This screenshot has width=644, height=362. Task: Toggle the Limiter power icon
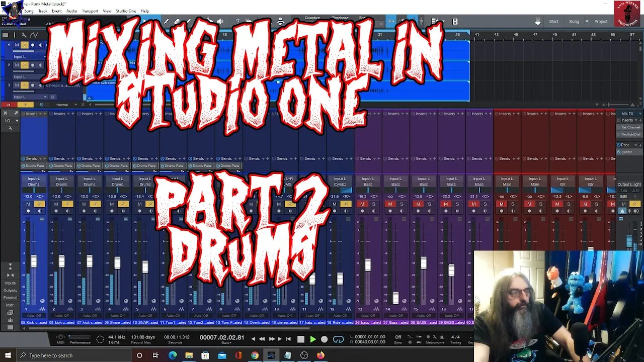click(x=619, y=152)
